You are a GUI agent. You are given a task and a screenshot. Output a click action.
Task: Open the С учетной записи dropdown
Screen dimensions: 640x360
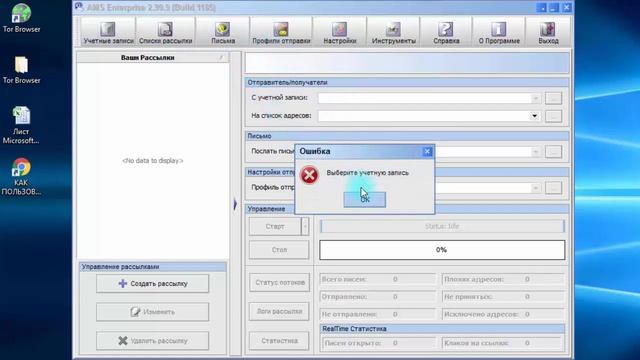point(535,98)
